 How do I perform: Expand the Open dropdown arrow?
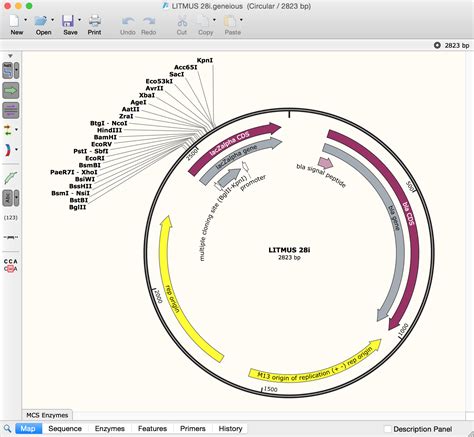coord(53,20)
